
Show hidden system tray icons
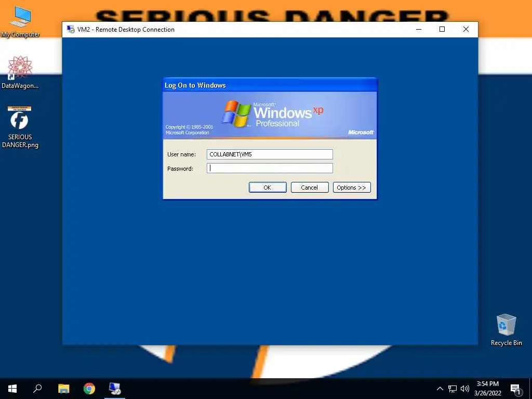(440, 389)
